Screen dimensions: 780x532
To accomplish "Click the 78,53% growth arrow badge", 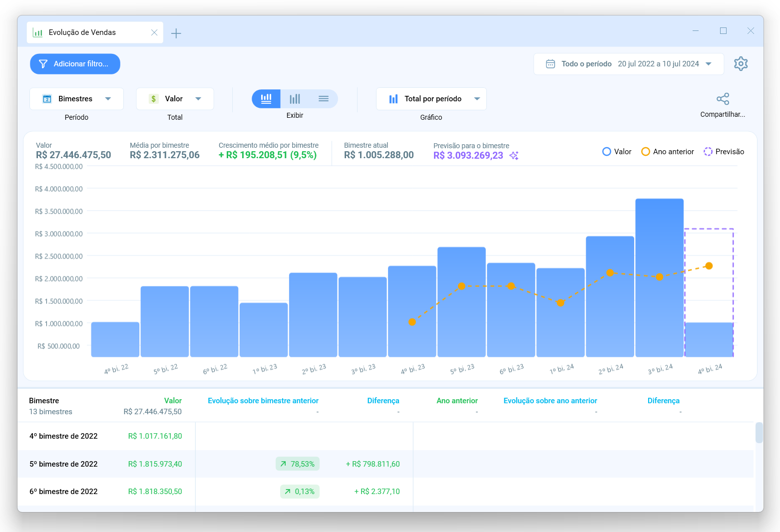I will (x=298, y=464).
